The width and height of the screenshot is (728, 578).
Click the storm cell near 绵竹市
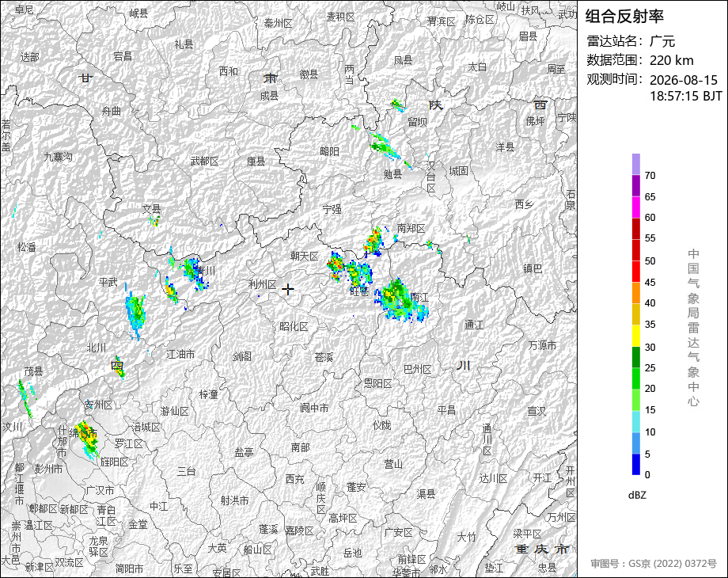pos(87,439)
